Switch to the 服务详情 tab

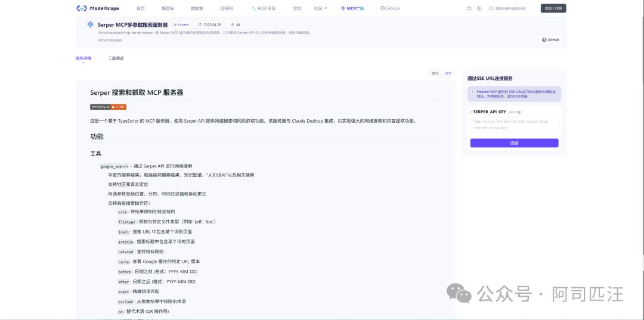click(x=83, y=58)
